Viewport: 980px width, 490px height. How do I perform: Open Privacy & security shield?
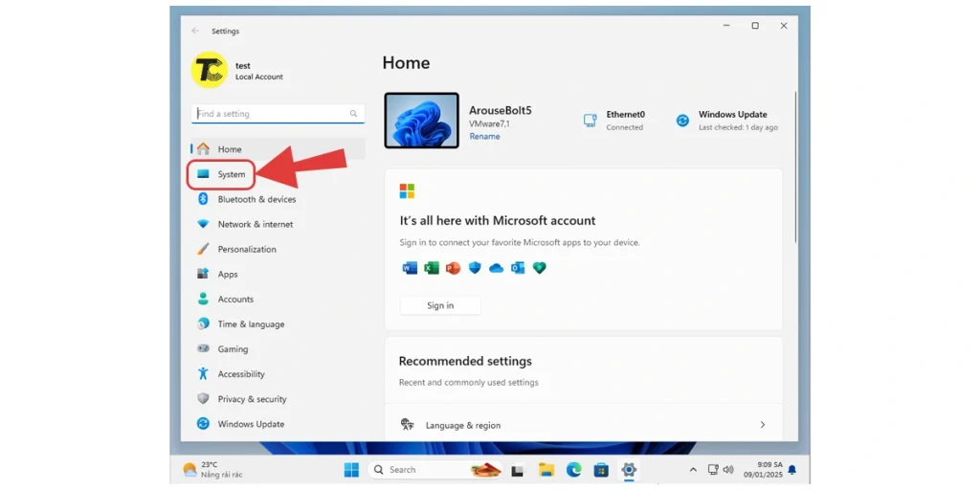point(203,399)
